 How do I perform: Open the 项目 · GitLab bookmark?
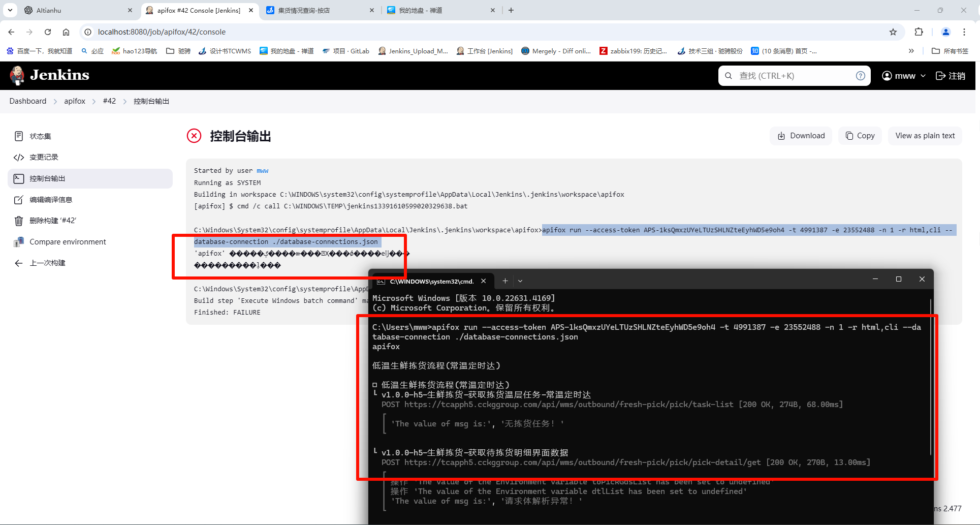[x=345, y=51]
